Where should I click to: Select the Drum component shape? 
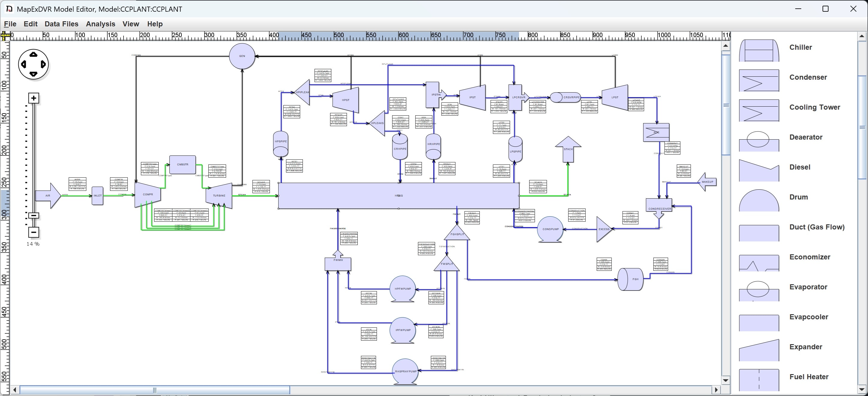[x=759, y=200]
